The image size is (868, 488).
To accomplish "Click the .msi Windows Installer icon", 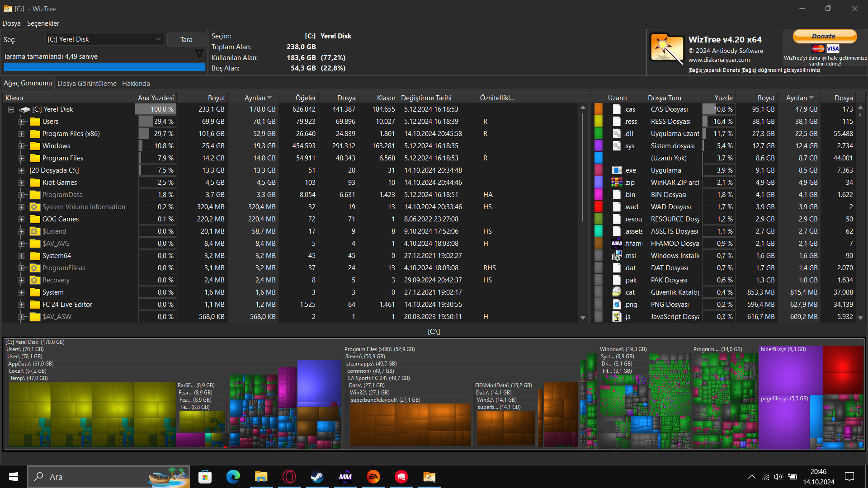I will (617, 256).
